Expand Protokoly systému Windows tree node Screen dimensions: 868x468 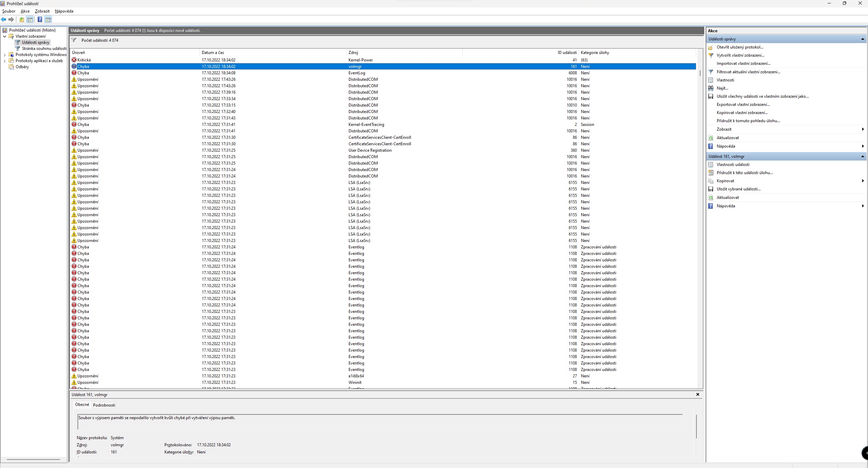(x=5, y=55)
